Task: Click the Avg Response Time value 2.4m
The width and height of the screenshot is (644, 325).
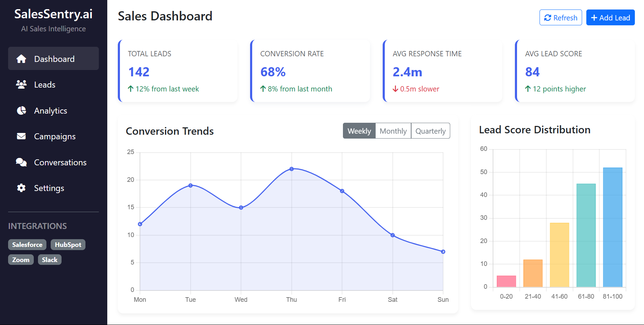Action: click(x=407, y=72)
